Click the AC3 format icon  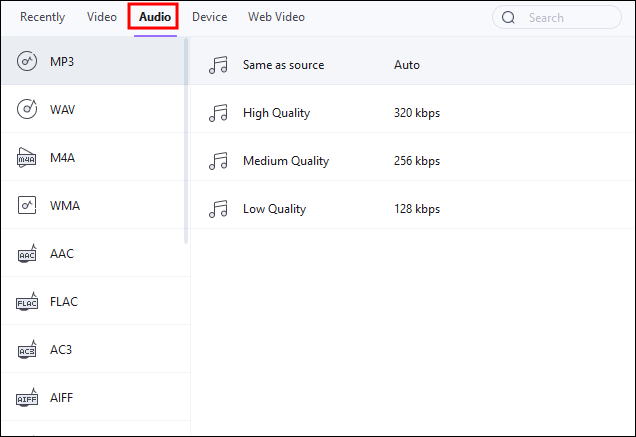pos(27,350)
